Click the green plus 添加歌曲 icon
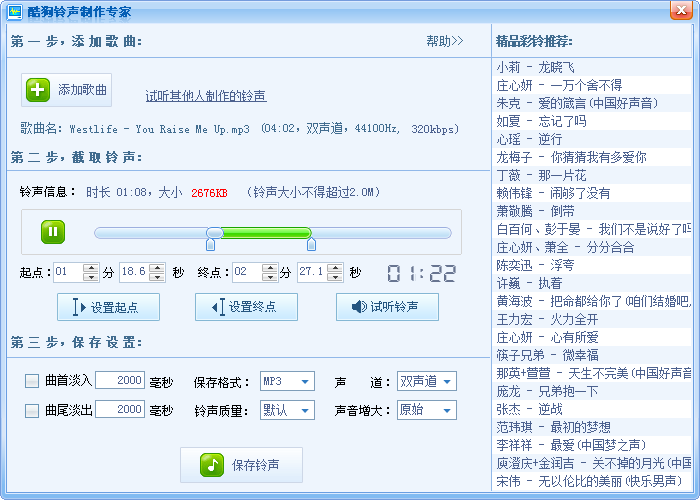The image size is (700, 500). tap(38, 90)
